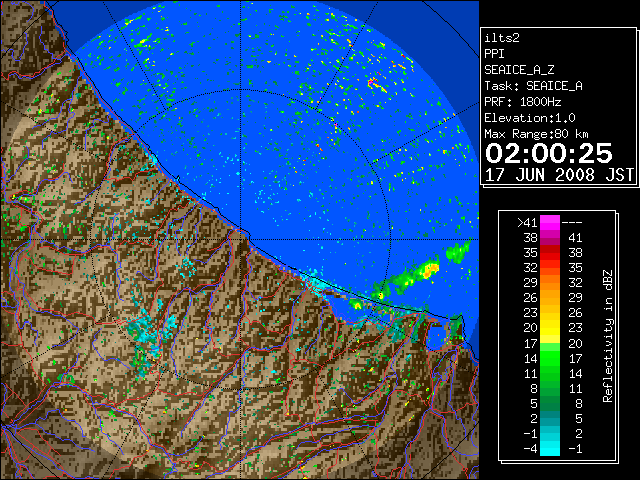Click the yellow-red core of the large offshore echo
The height and width of the screenshot is (480, 640).
pyautogui.click(x=430, y=269)
